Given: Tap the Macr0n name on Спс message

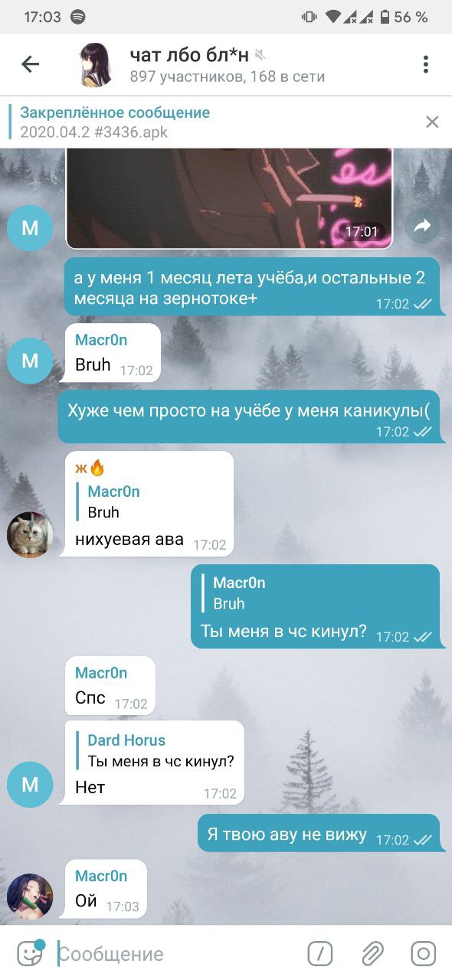Looking at the screenshot, I should click(101, 673).
